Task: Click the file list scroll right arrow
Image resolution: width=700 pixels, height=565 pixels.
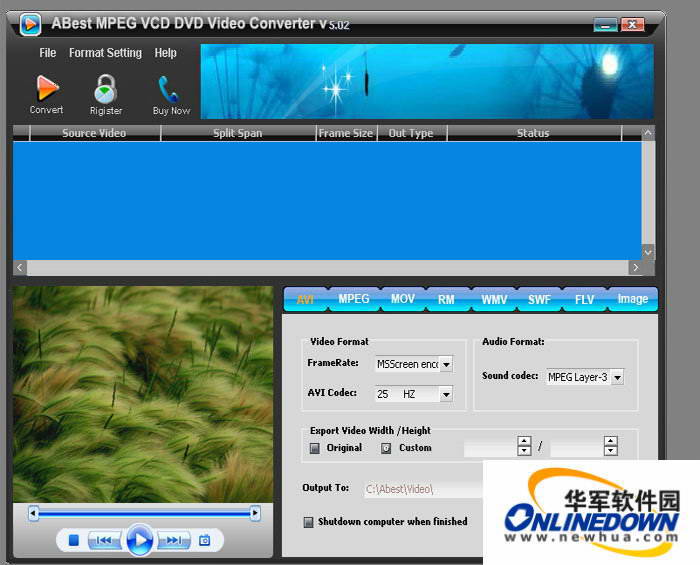Action: (x=636, y=267)
